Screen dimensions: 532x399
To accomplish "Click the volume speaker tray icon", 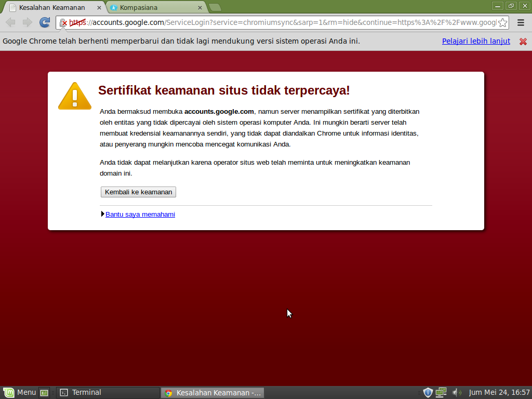I will 457,392.
